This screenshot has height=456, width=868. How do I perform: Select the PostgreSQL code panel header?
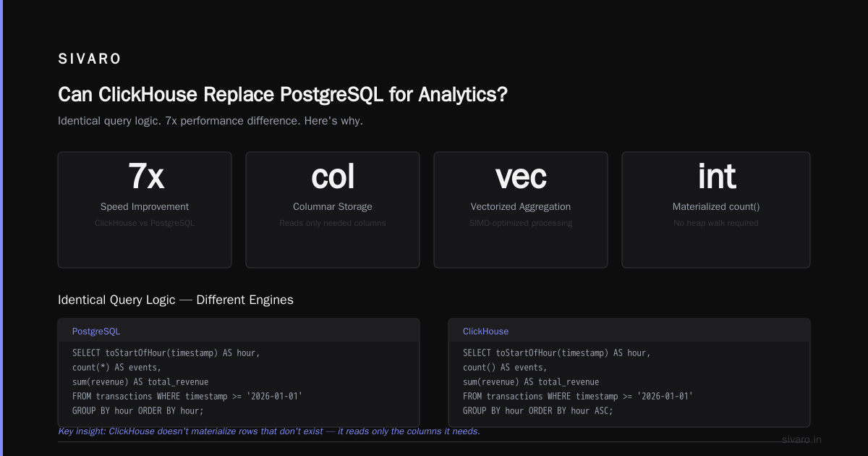[x=239, y=331]
